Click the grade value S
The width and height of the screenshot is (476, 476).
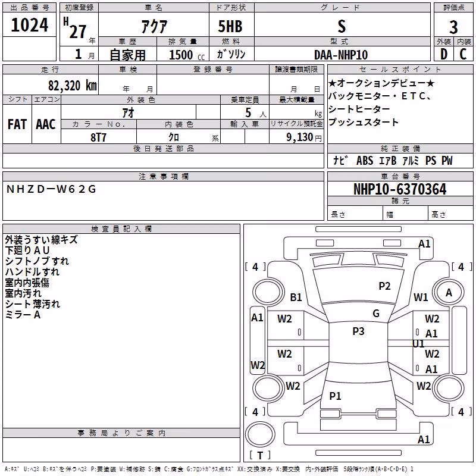pyautogui.click(x=342, y=26)
